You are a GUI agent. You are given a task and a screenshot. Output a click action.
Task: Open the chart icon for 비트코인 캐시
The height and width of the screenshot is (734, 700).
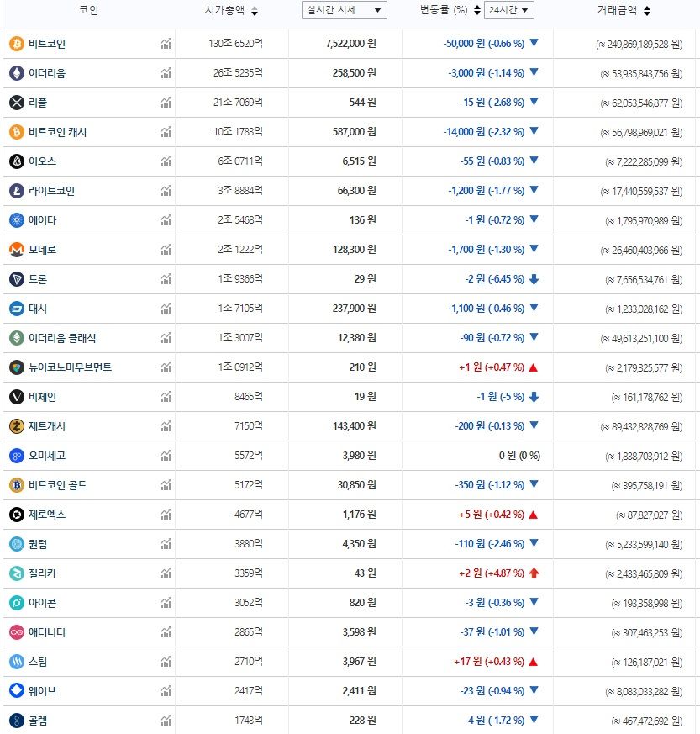pyautogui.click(x=166, y=132)
